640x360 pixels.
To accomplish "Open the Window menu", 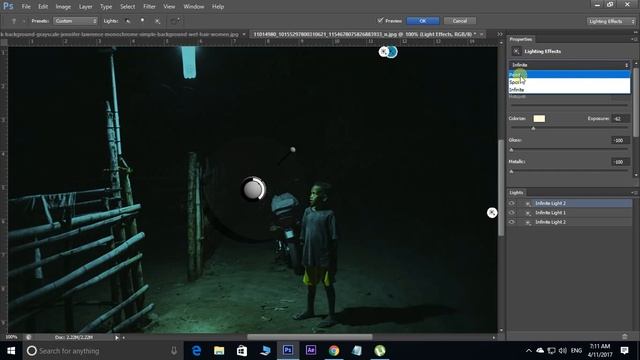I will [194, 7].
